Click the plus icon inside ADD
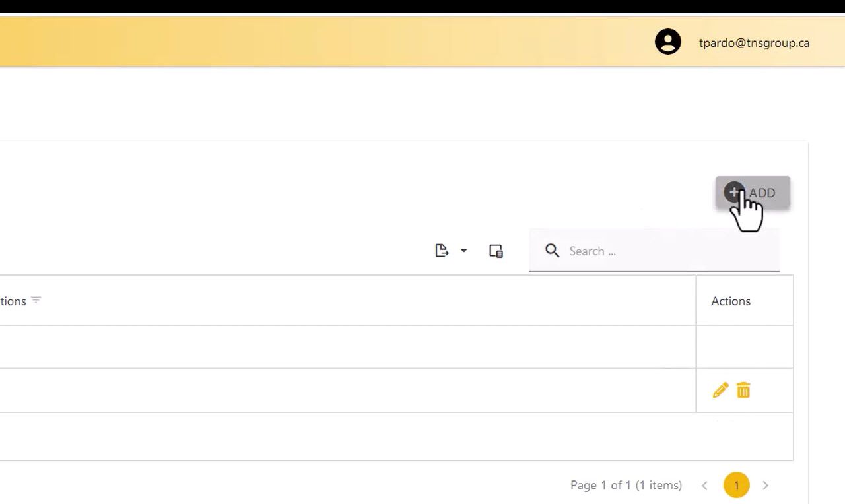 pyautogui.click(x=733, y=192)
